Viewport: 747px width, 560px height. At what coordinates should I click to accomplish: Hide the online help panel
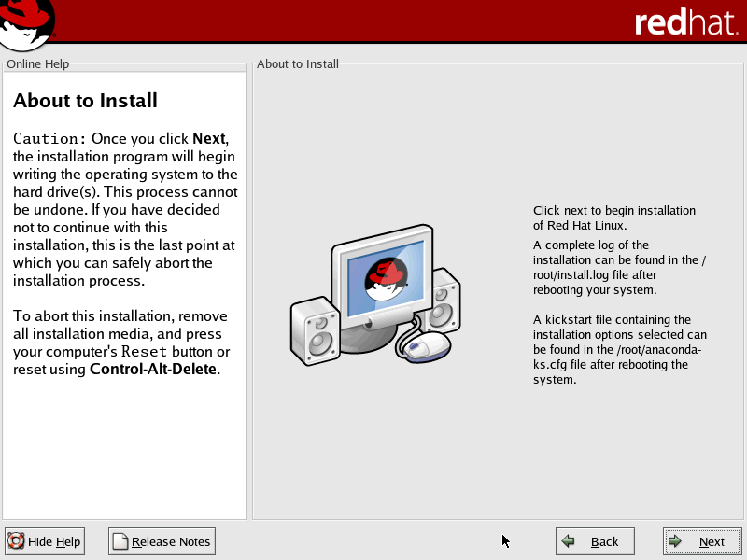(45, 541)
